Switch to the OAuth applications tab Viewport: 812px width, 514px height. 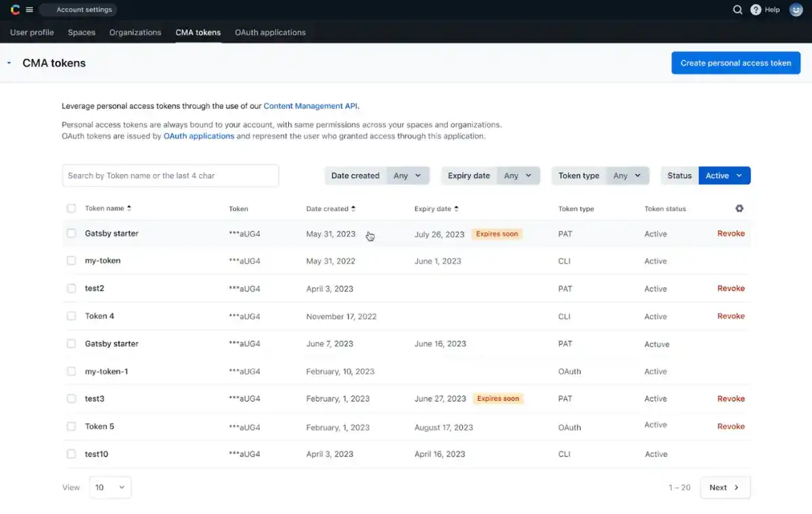click(270, 33)
